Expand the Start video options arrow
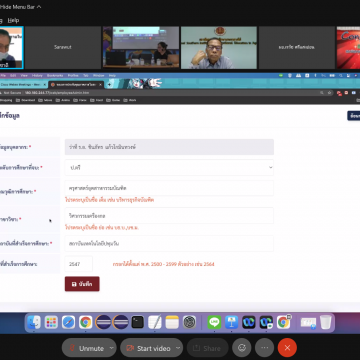Viewport: 360px width, 360px height. 178,348
